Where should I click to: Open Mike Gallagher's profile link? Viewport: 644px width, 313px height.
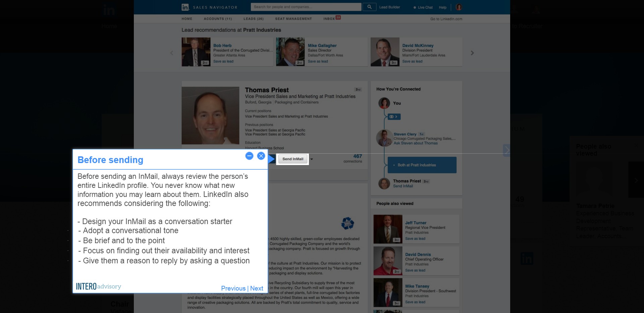coord(322,46)
